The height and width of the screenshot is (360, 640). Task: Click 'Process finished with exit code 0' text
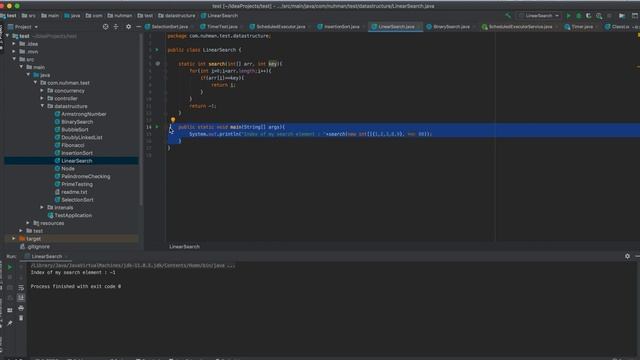click(x=76, y=286)
